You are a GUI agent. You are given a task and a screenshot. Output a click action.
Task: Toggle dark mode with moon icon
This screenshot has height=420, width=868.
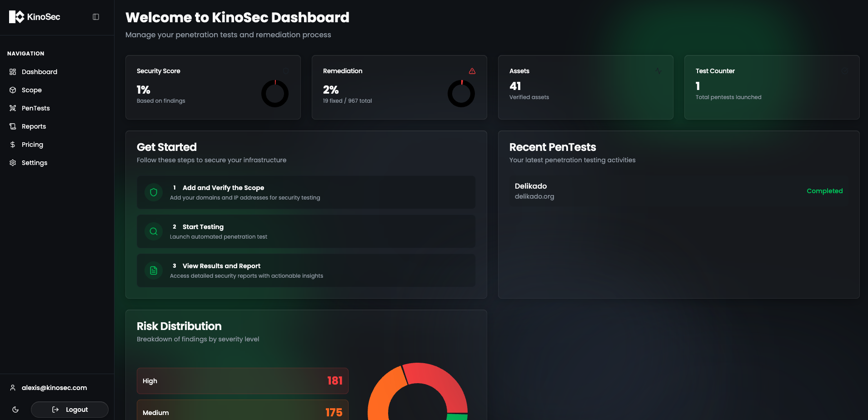pos(15,410)
